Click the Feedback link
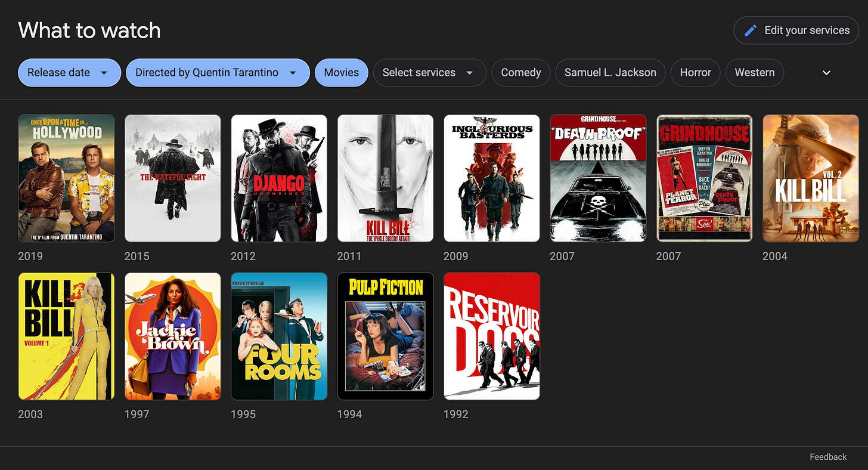 pos(828,457)
